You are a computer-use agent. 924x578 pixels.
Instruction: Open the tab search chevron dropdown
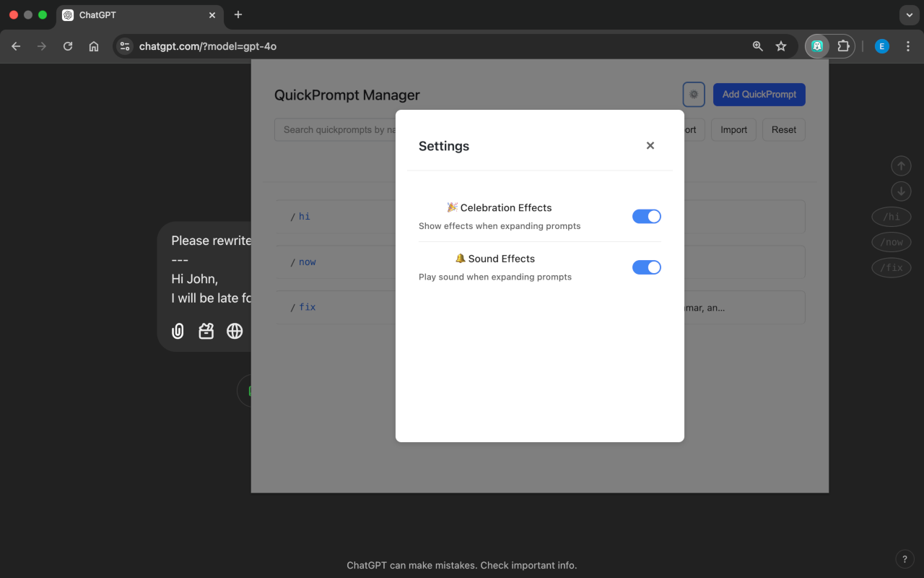(908, 15)
